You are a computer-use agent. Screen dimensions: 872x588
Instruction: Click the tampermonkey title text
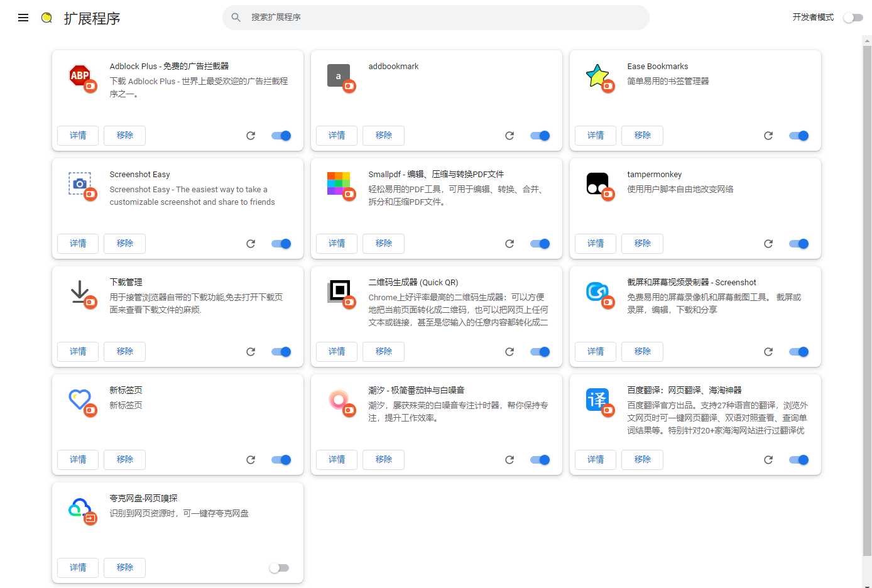click(654, 175)
